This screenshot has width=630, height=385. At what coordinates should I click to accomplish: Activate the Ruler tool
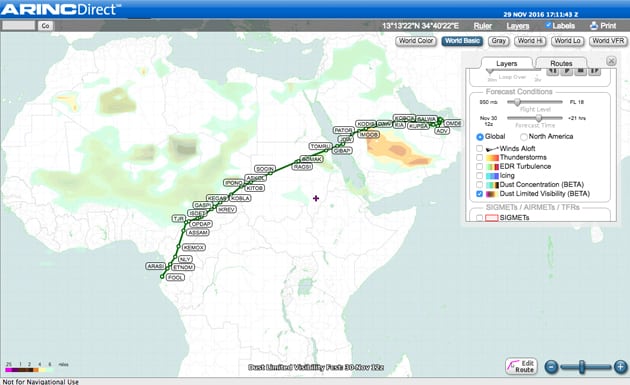pos(483,26)
